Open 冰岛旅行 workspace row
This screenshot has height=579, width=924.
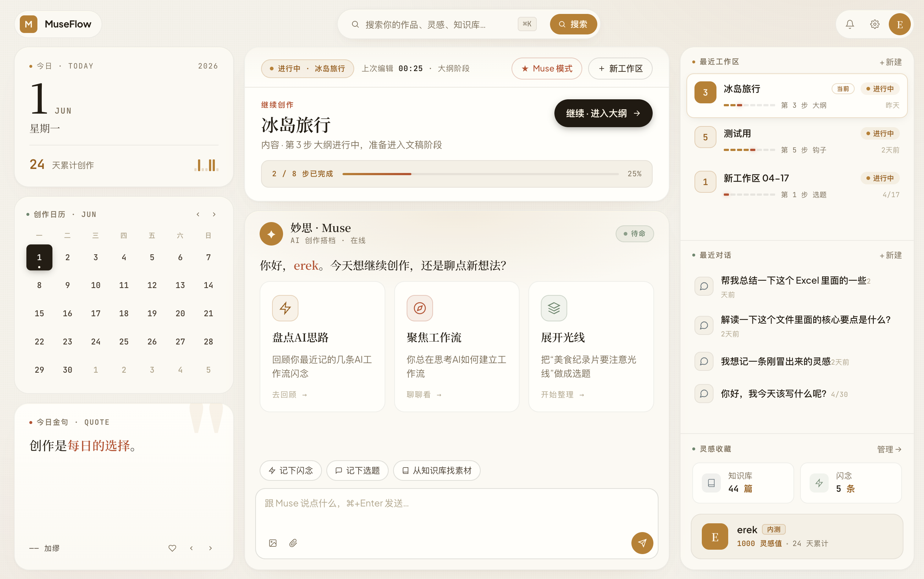797,96
